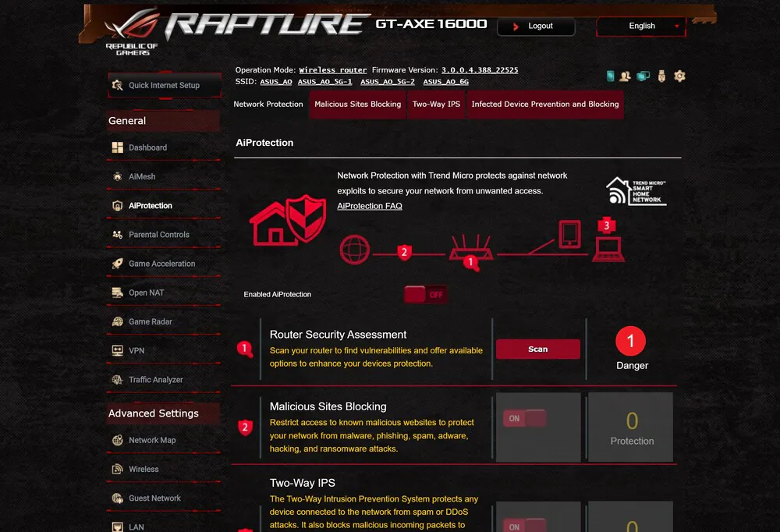Click the Two-Way IPS section heading
This screenshot has width=780, height=532.
coord(303,483)
